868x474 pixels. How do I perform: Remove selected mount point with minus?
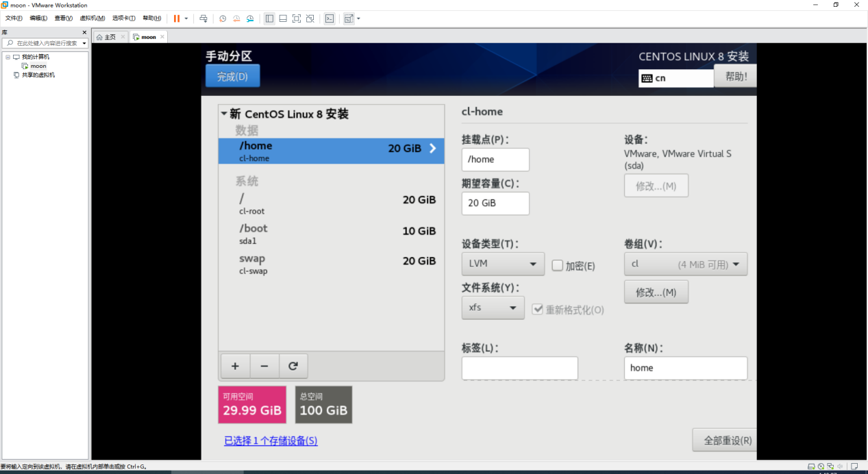(264, 366)
